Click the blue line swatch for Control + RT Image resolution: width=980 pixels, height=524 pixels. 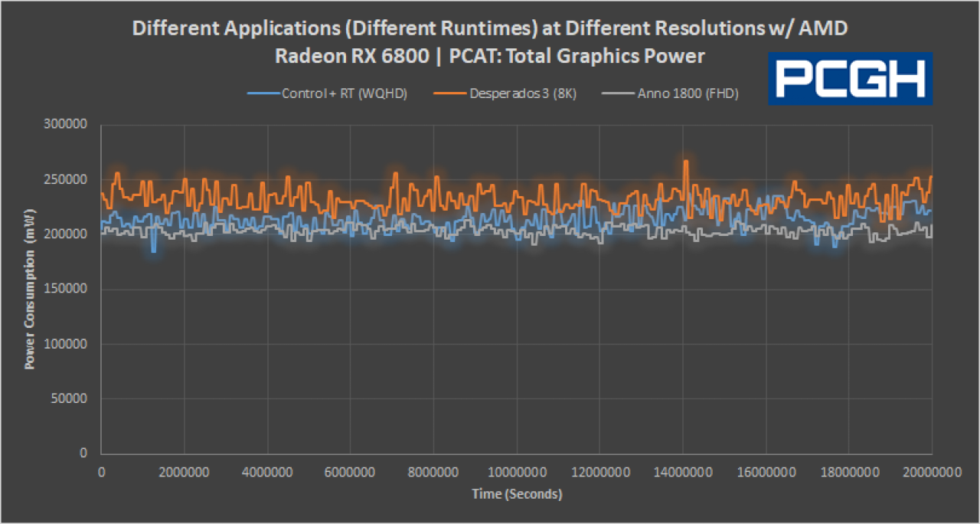(263, 94)
